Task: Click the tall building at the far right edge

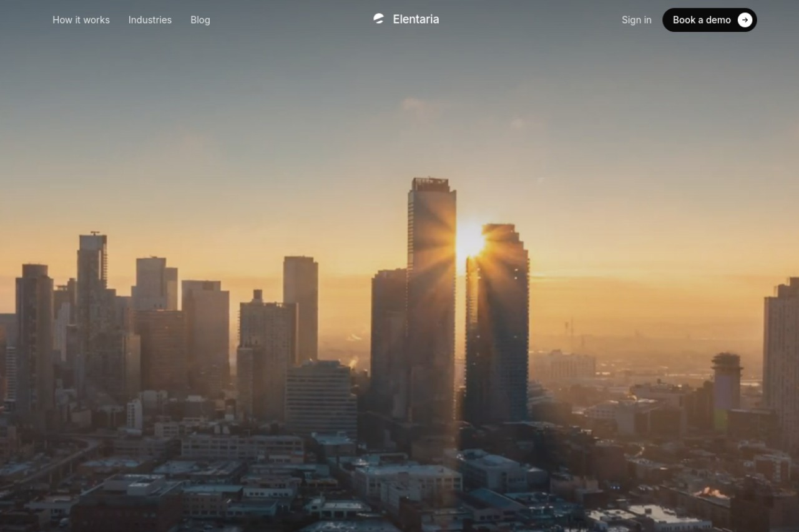Action: [x=781, y=362]
